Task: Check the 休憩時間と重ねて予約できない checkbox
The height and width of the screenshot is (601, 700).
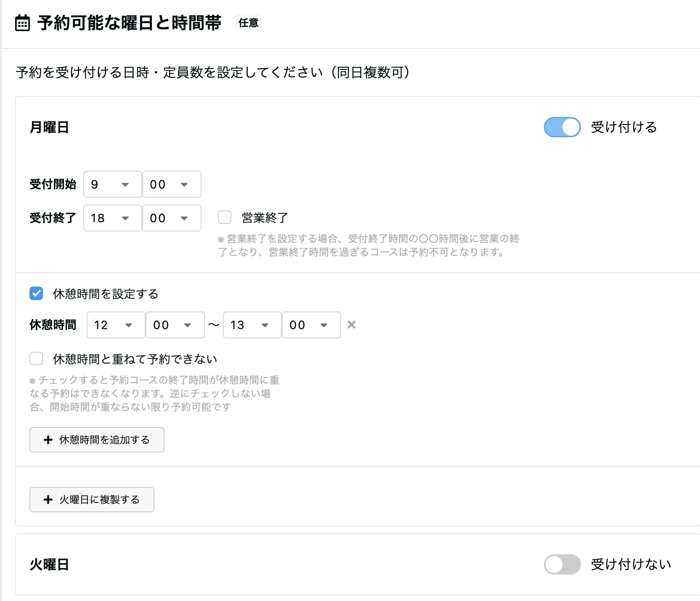Action: tap(36, 359)
